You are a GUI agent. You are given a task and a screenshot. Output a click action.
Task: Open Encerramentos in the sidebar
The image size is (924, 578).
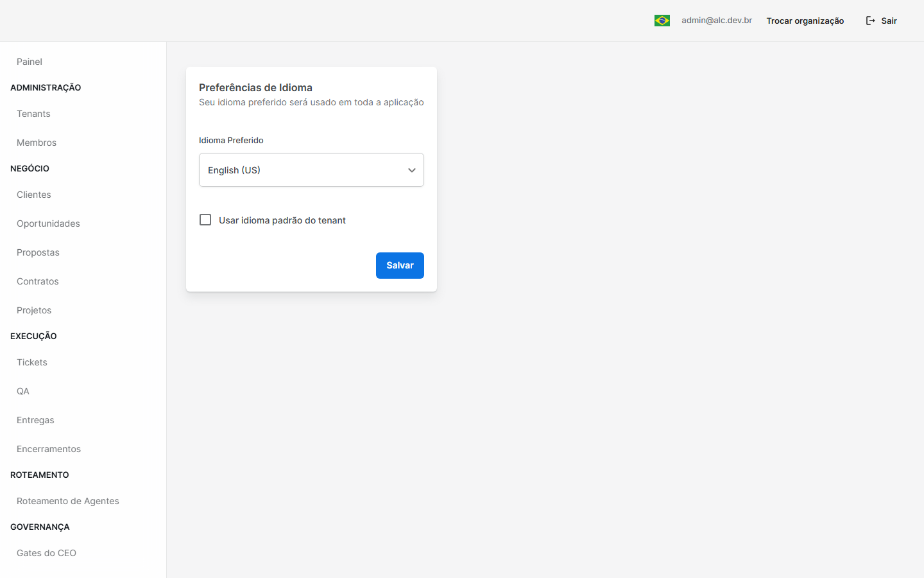coord(49,449)
